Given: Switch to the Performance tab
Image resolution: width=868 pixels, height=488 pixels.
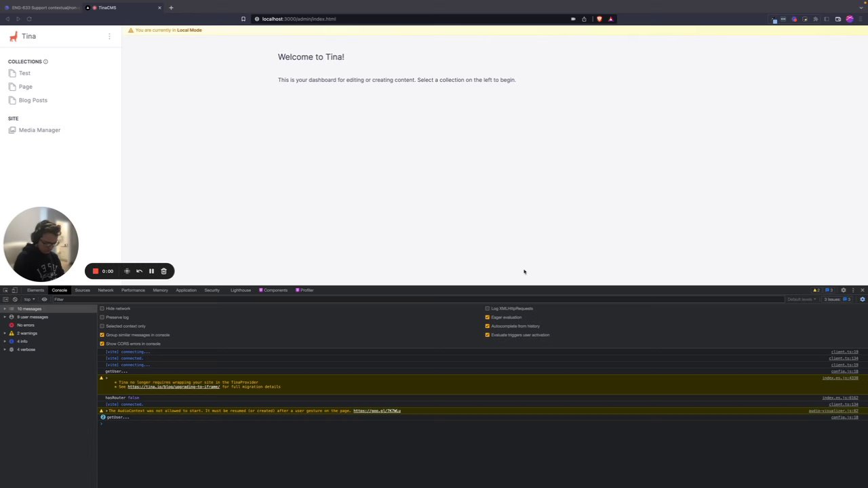Looking at the screenshot, I should pyautogui.click(x=133, y=290).
